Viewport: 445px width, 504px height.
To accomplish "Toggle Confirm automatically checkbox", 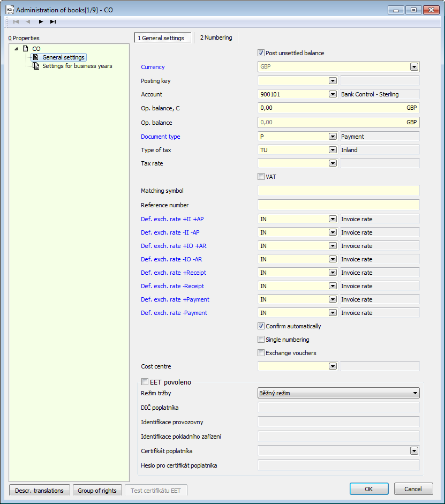I will [x=261, y=326].
